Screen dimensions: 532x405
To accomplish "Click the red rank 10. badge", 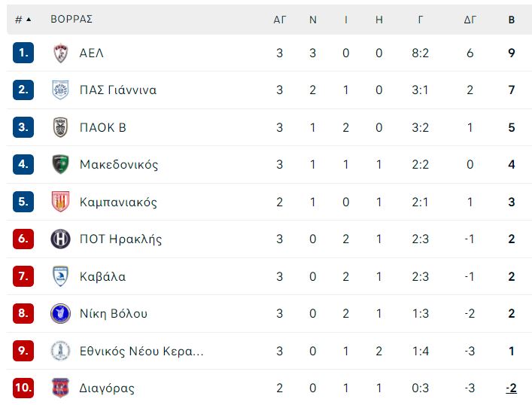I will point(23,388).
